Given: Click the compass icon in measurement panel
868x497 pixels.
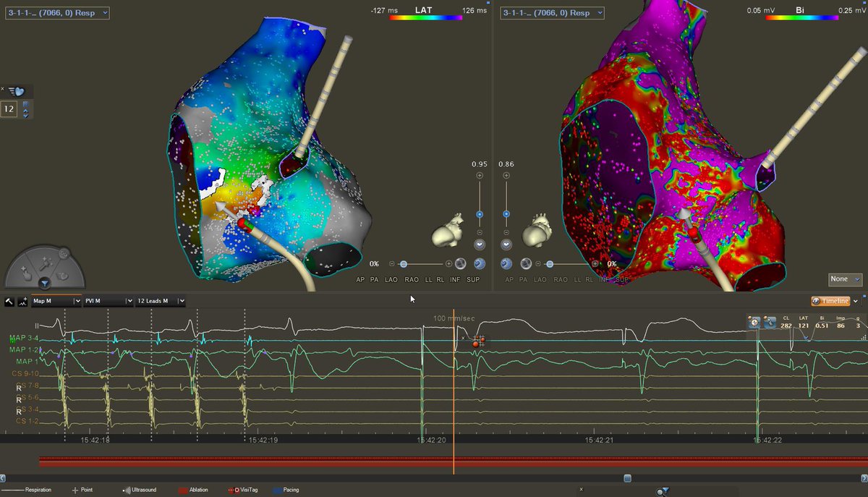Looking at the screenshot, I should [754, 322].
